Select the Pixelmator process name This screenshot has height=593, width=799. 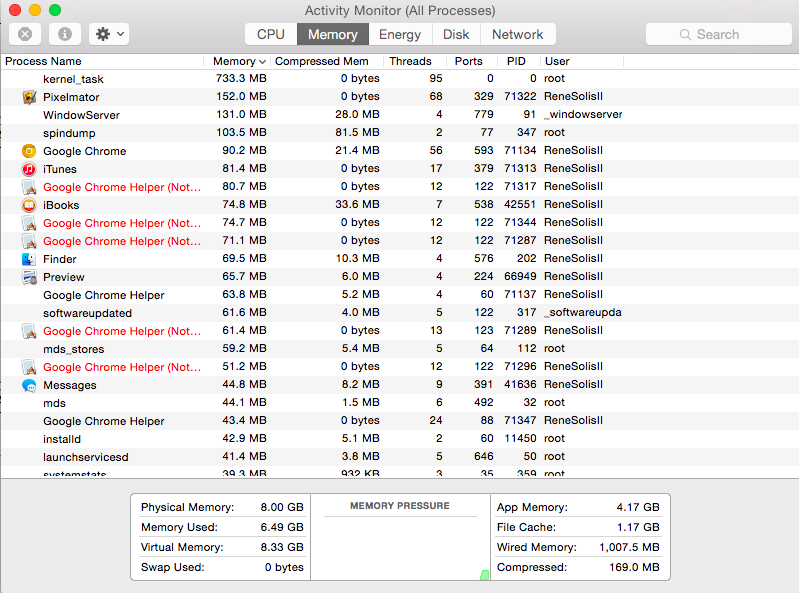pyautogui.click(x=71, y=97)
